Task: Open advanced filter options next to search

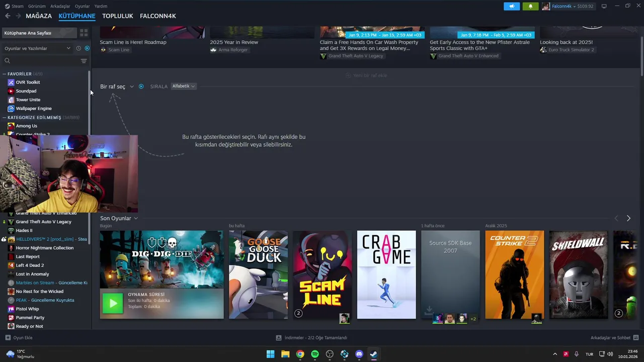Action: (84, 61)
